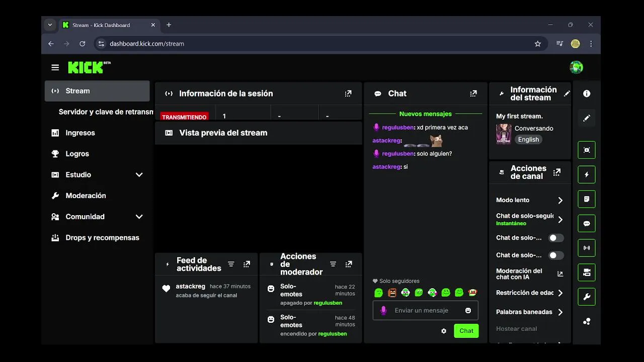Open the emoji picker in the message box

[x=468, y=311]
